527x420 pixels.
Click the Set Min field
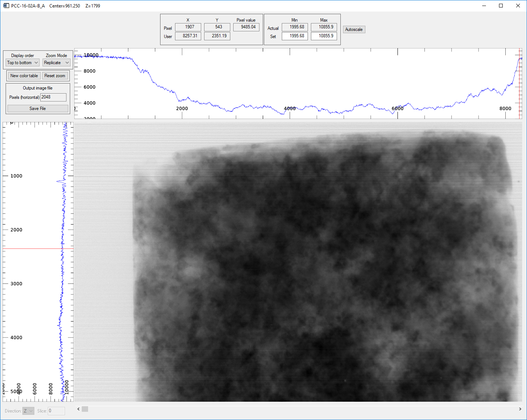295,36
